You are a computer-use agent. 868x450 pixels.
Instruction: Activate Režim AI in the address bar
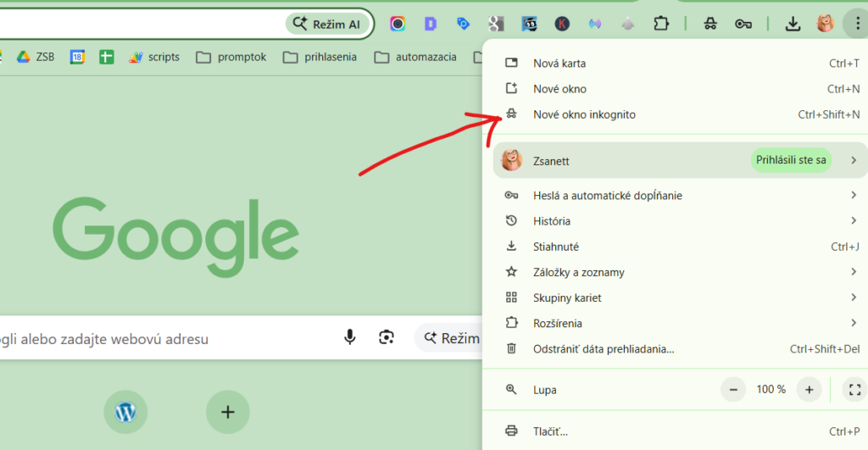(327, 24)
